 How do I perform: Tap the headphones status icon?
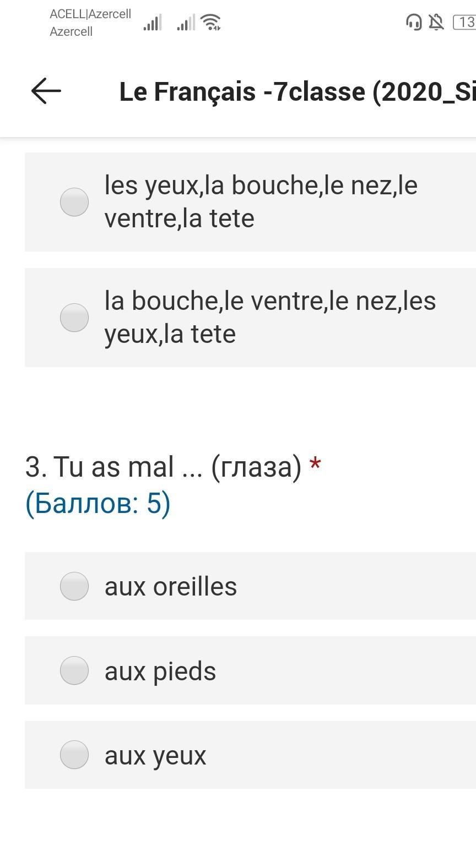(x=413, y=22)
